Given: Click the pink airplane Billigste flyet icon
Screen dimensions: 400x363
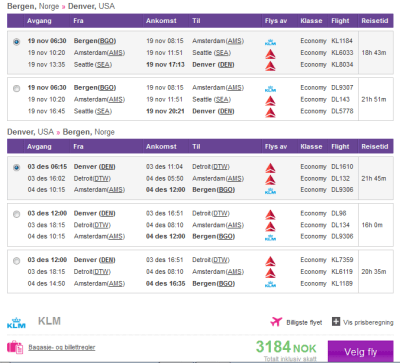Looking at the screenshot, I should coord(276,322).
